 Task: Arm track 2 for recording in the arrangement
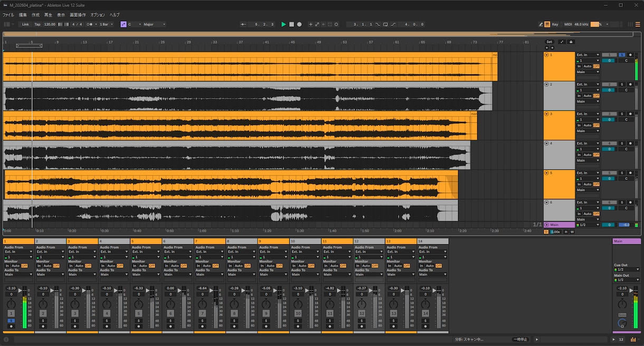tap(630, 84)
